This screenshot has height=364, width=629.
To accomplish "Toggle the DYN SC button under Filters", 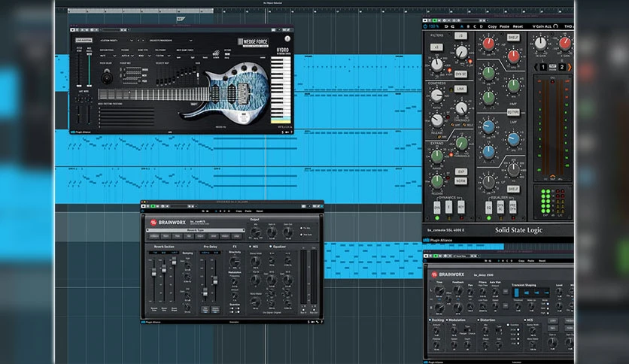I will pos(460,74).
